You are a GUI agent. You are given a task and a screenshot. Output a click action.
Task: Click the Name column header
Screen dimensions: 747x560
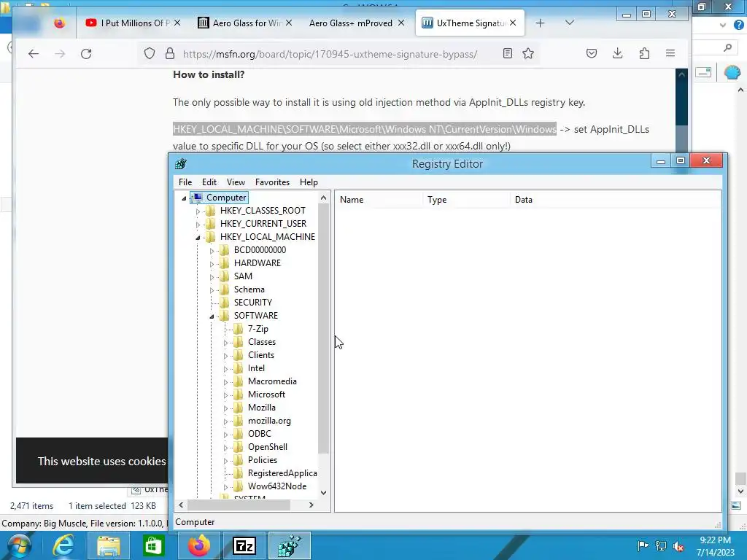click(x=379, y=200)
